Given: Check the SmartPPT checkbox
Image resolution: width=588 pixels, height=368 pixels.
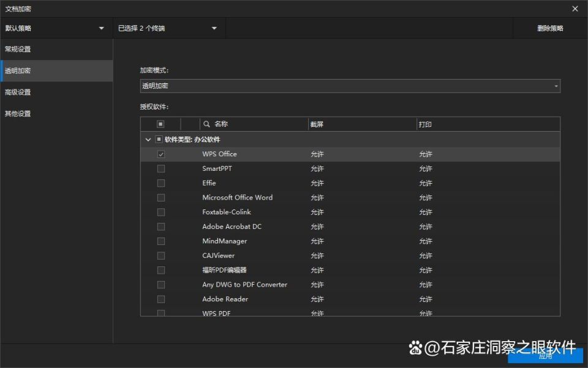Looking at the screenshot, I should click(161, 168).
